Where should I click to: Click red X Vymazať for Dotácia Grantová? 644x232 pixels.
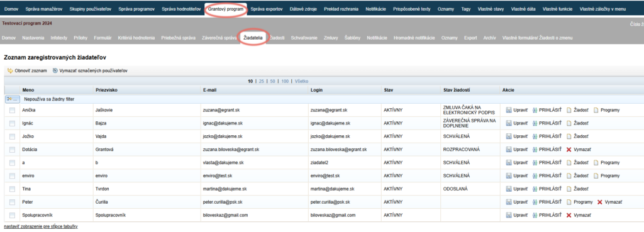tap(569, 150)
